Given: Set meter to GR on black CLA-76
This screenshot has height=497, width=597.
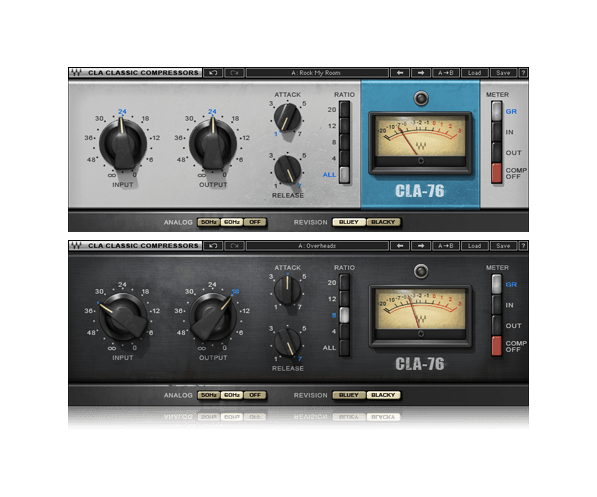Looking at the screenshot, I should [496, 284].
